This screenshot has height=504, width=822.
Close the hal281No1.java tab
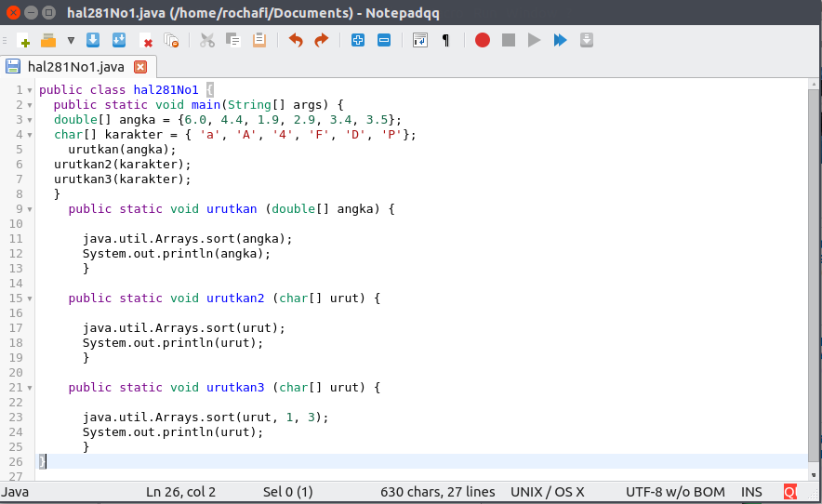140,67
